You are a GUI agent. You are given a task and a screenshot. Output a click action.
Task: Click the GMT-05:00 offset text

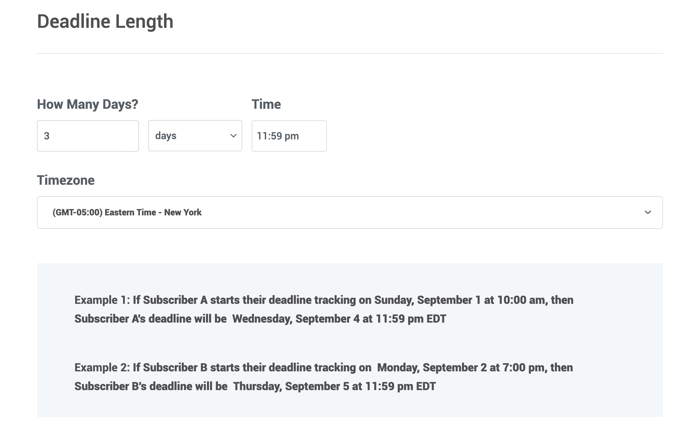[x=77, y=212]
